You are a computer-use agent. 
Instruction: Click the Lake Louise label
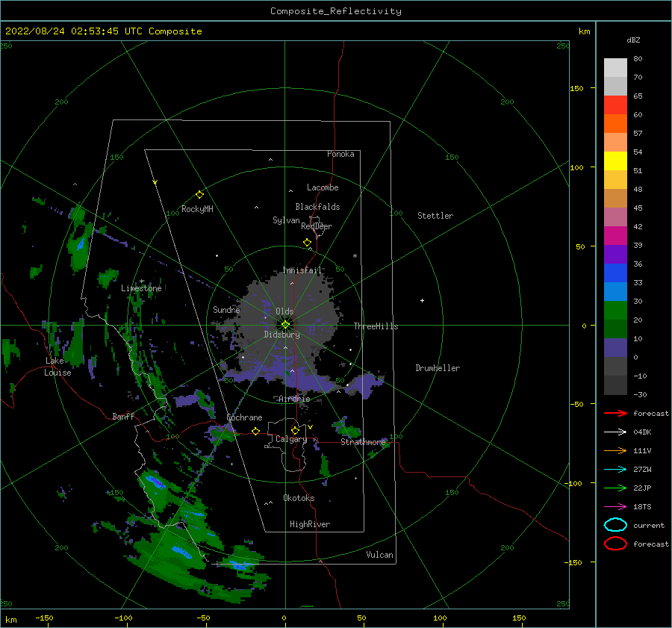coord(57,367)
